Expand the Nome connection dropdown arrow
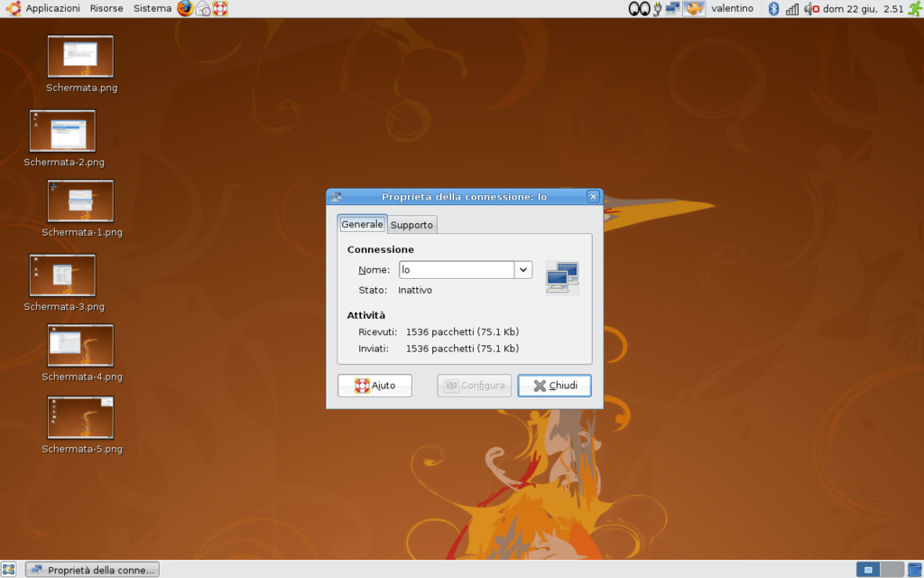 (522, 270)
